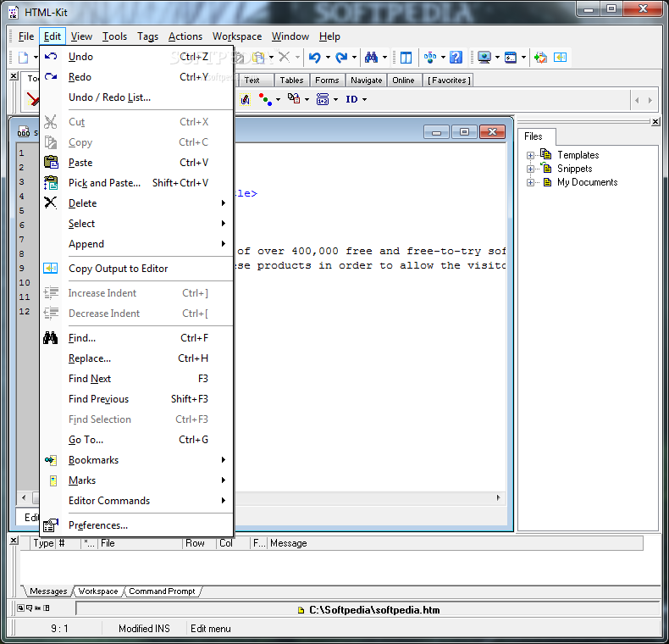Click the Undo arrow icon in the main toolbar
The height and width of the screenshot is (644, 669).
point(315,58)
